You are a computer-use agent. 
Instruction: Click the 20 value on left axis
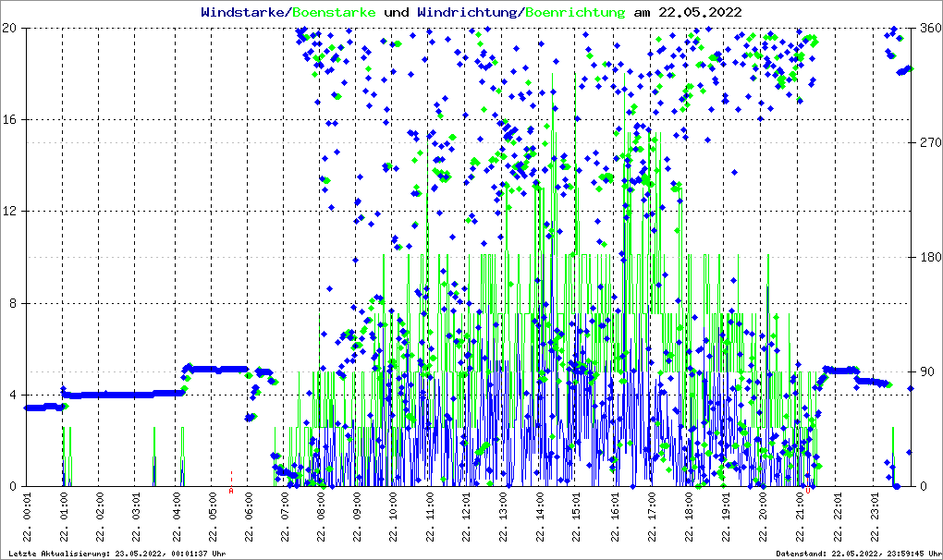point(10,29)
